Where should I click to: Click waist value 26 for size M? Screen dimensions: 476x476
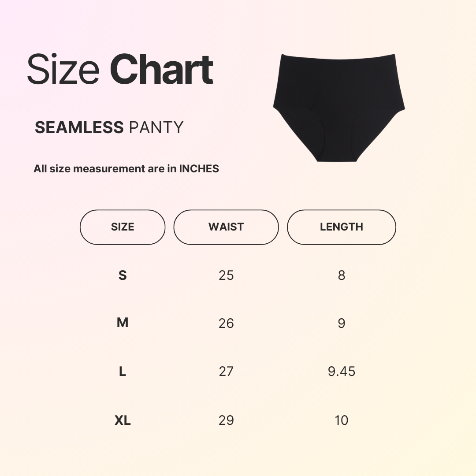(x=226, y=324)
